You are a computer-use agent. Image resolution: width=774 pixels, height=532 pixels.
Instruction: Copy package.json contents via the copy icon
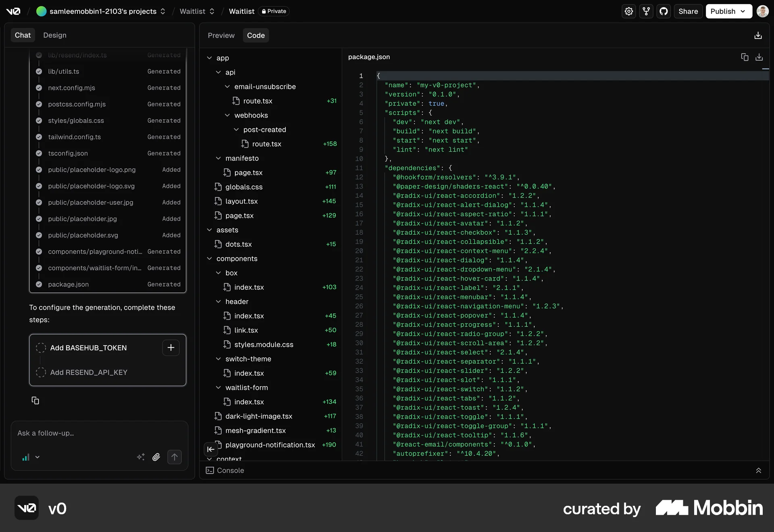[x=745, y=57]
